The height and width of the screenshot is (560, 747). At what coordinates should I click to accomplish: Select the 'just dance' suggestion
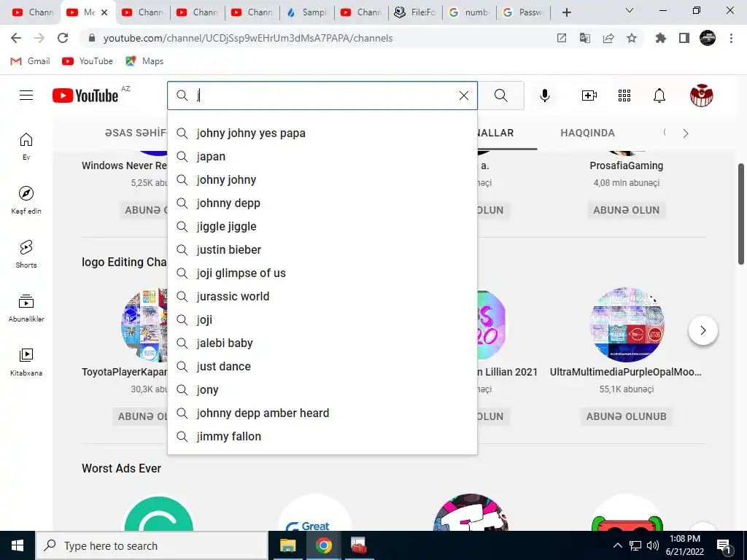(322, 367)
